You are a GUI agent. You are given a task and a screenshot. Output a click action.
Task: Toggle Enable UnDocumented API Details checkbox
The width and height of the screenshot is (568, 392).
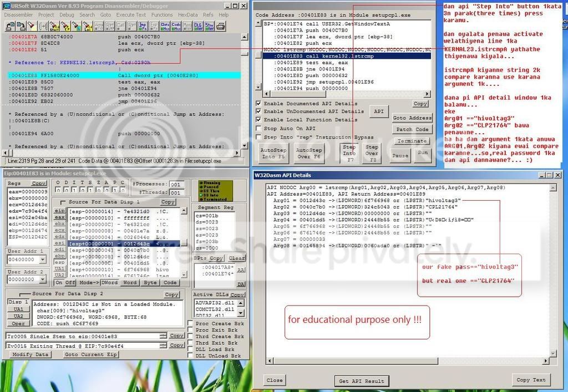click(258, 111)
